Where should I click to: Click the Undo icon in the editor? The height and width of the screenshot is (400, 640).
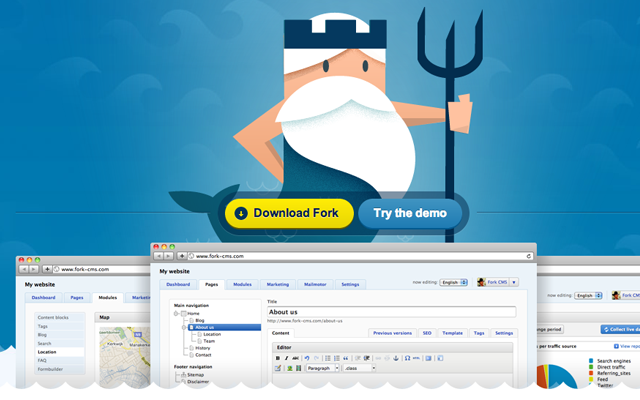[307, 357]
